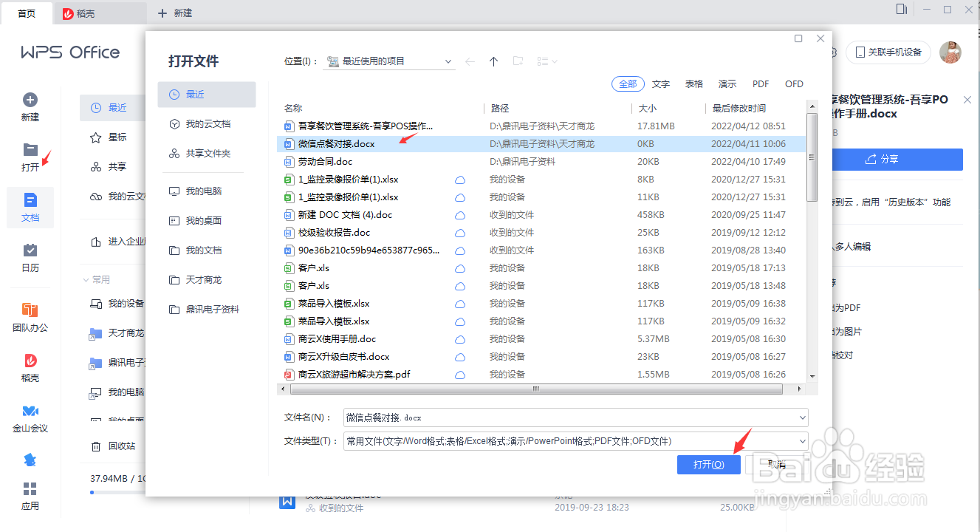
Task: Open the window layout icon in title bar
Action: (900, 10)
